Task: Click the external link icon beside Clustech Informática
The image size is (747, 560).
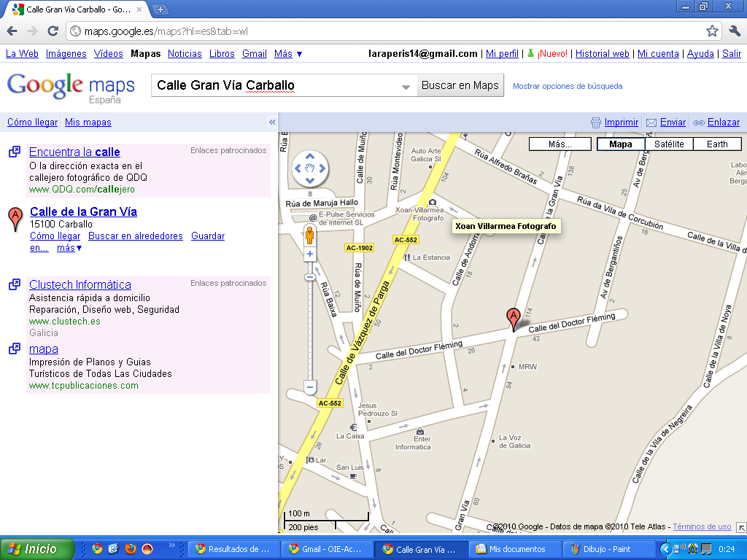Action: point(15,284)
